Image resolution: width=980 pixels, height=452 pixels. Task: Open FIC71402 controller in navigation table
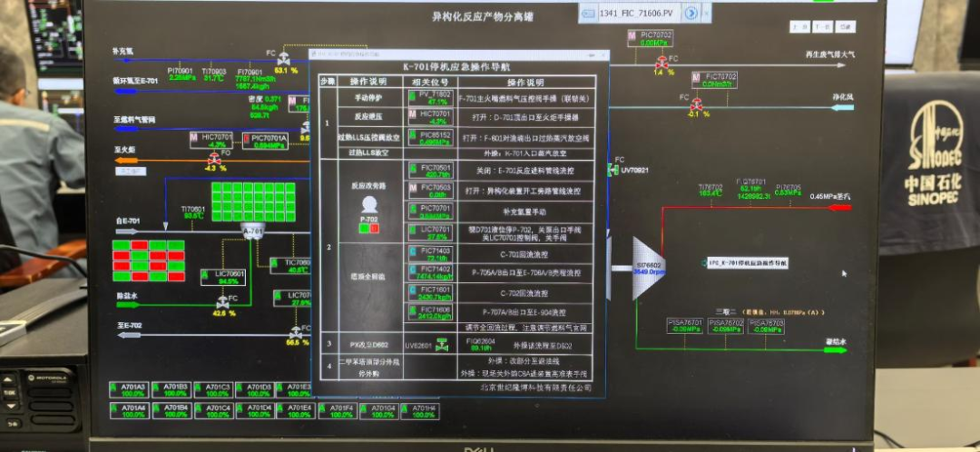tap(430, 272)
